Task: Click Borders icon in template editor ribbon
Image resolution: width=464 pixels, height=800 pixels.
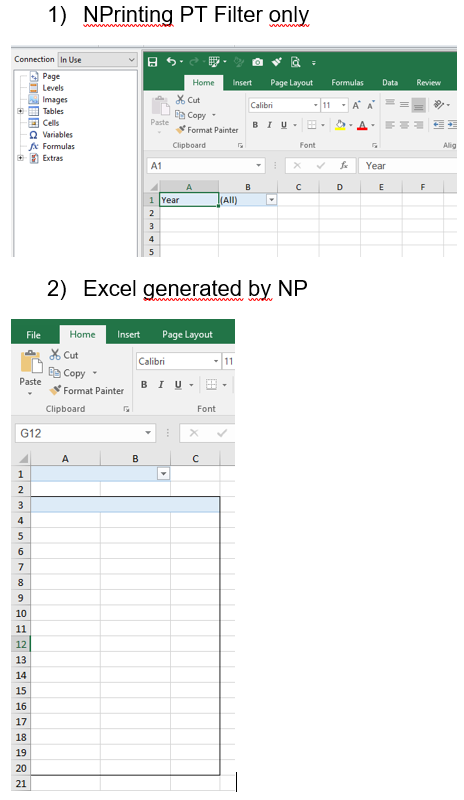Action: (x=312, y=125)
